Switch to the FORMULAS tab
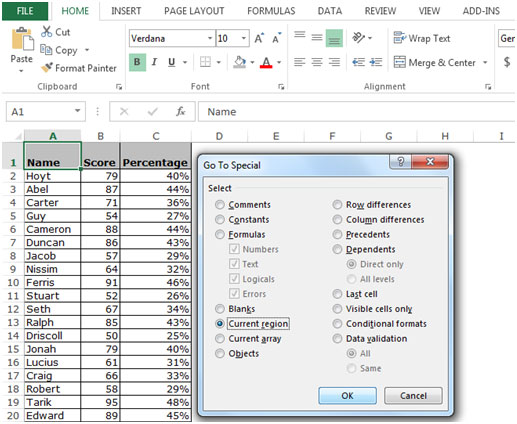 [271, 11]
